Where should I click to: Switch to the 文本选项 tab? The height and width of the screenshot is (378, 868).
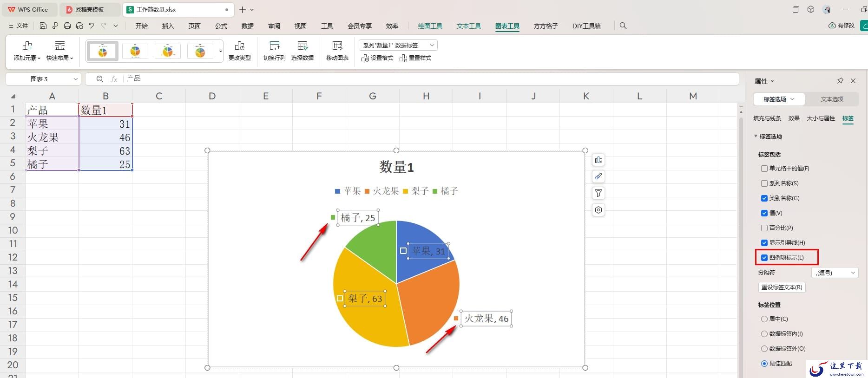(831, 99)
